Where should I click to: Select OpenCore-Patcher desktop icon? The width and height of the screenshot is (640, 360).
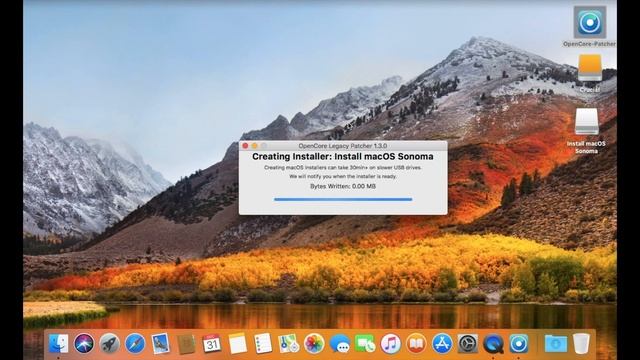(x=589, y=22)
